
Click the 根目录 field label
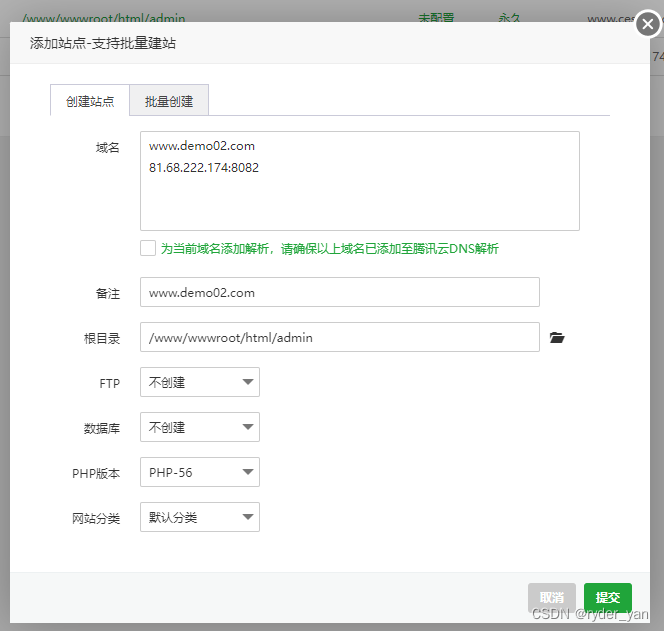(102, 338)
